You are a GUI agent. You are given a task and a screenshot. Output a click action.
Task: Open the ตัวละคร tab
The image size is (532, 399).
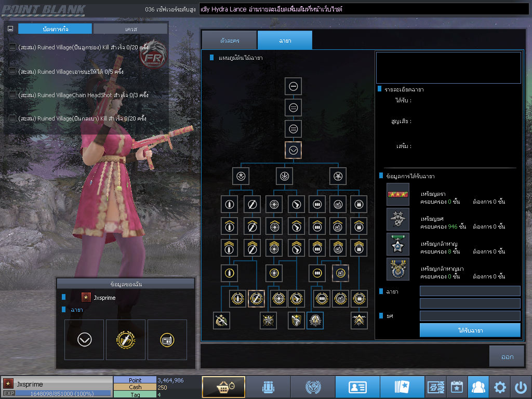click(229, 41)
